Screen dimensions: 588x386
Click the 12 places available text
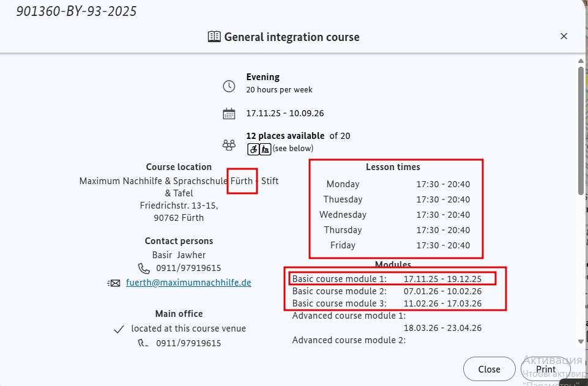click(285, 136)
